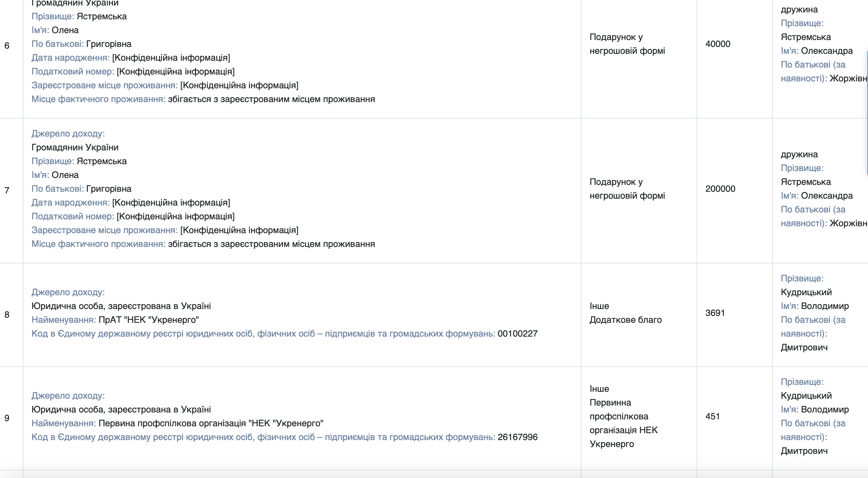This screenshot has width=868, height=478.
Task: Click row number 7 in the table
Action: [x=7, y=190]
